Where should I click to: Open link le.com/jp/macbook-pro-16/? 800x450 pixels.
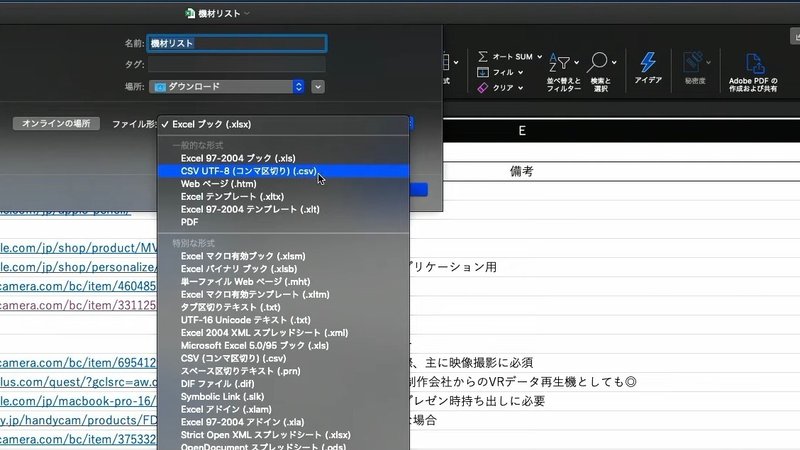[x=79, y=401]
